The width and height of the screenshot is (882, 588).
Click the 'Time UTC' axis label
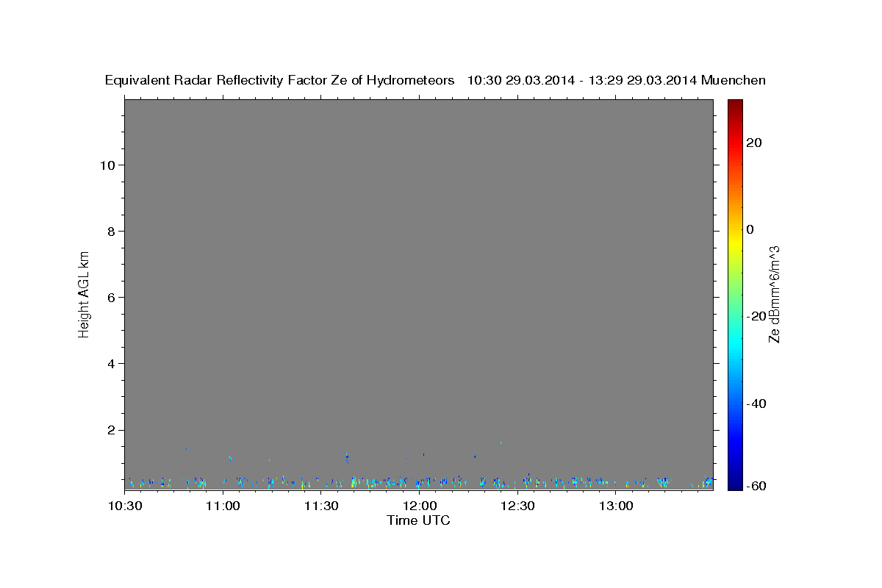[x=418, y=520]
